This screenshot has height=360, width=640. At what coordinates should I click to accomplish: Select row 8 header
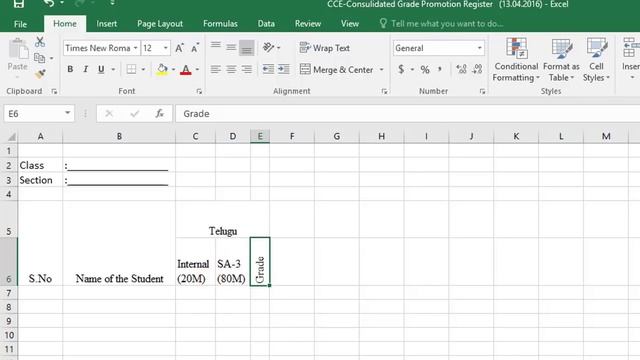pos(9,307)
